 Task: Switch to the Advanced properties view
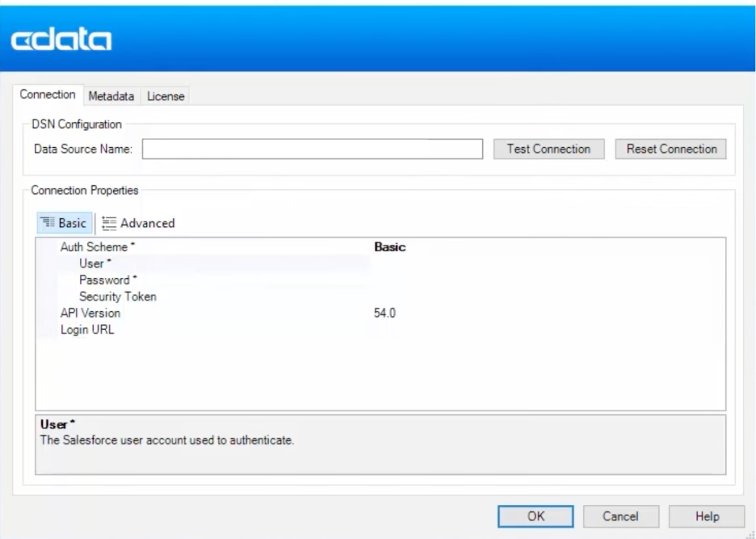tap(138, 223)
